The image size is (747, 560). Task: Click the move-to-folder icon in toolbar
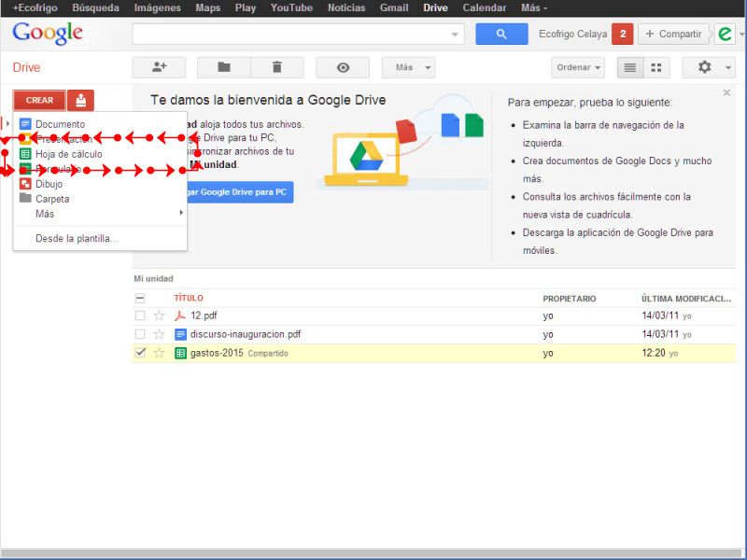pos(224,67)
